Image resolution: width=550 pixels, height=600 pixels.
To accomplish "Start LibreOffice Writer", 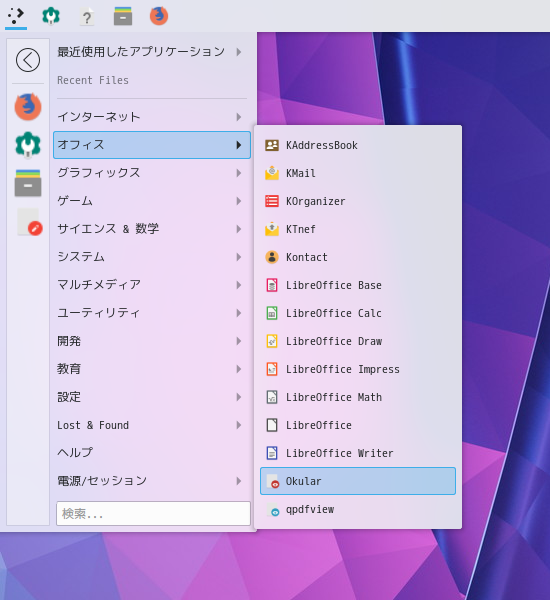I will tap(357, 453).
